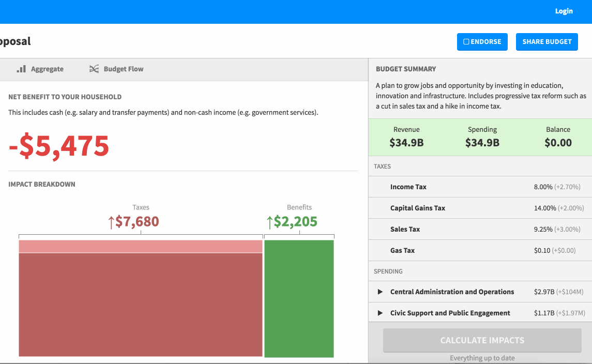Screen dimensions: 592x364
Task: Click the dark red Taxes block
Action: pyautogui.click(x=141, y=305)
